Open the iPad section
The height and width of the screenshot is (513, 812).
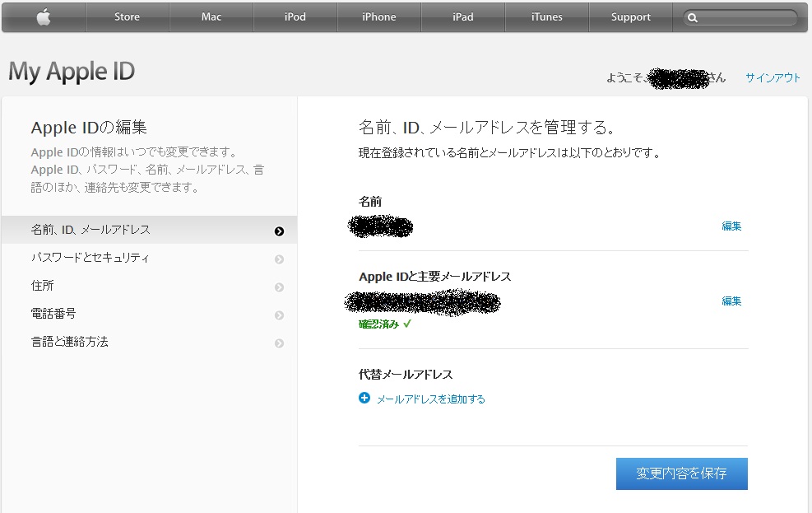[463, 17]
